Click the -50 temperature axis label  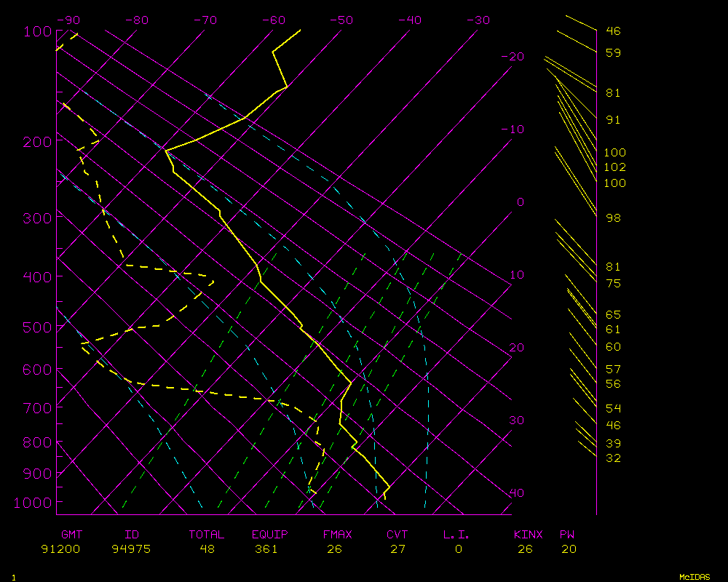pyautogui.click(x=342, y=20)
